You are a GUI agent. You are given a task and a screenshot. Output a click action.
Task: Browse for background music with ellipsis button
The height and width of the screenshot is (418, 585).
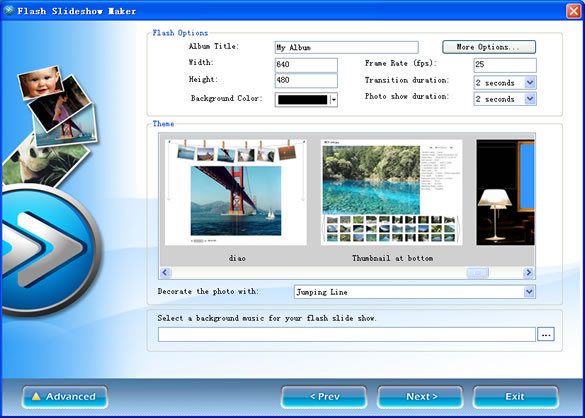546,334
